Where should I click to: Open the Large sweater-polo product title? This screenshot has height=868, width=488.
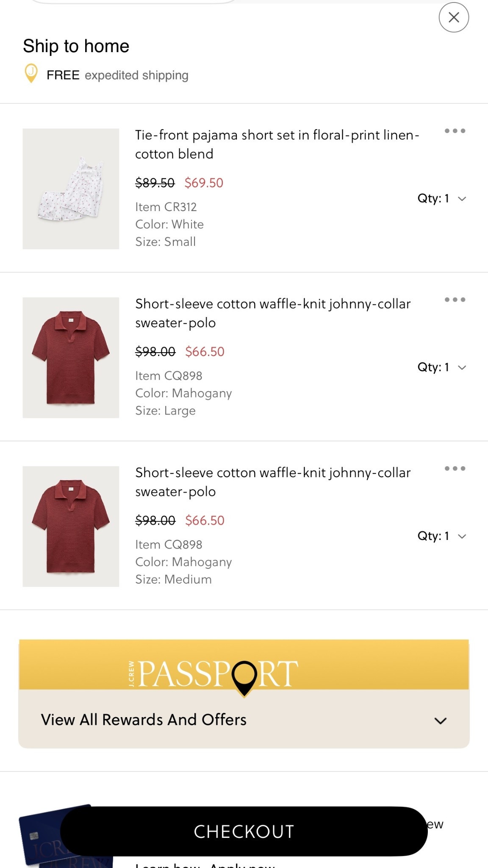pos(273,313)
